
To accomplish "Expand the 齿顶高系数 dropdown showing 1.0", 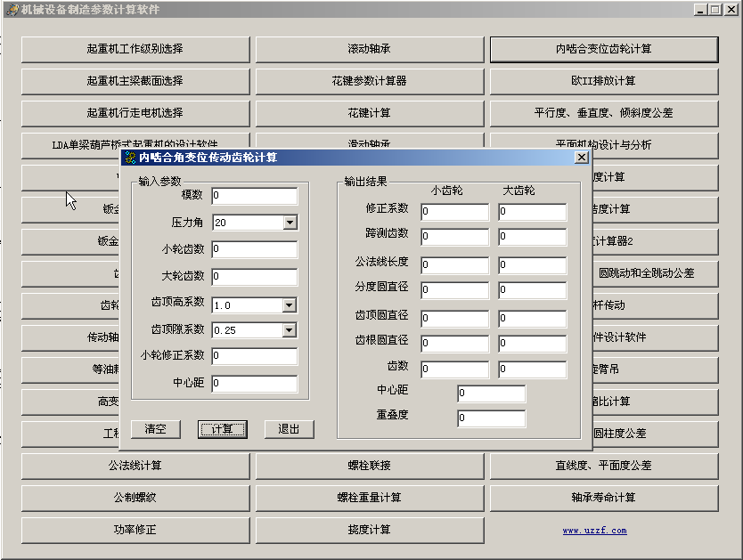I will (x=289, y=304).
